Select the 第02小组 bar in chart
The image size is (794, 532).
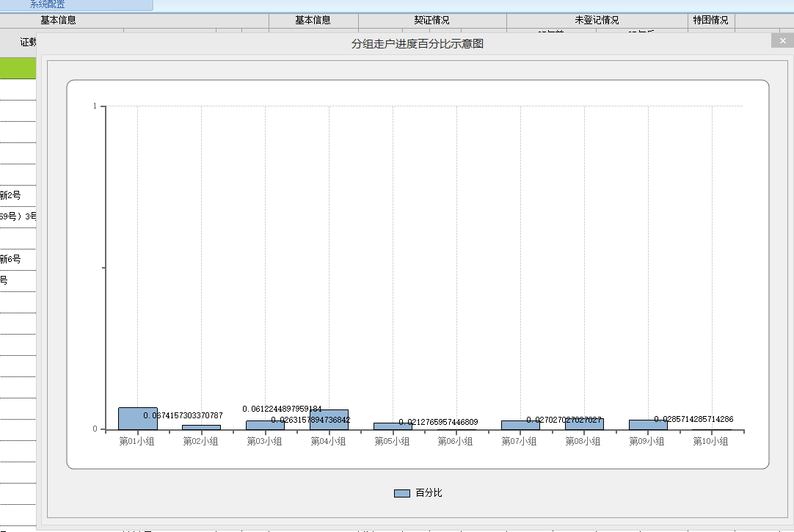coord(201,427)
